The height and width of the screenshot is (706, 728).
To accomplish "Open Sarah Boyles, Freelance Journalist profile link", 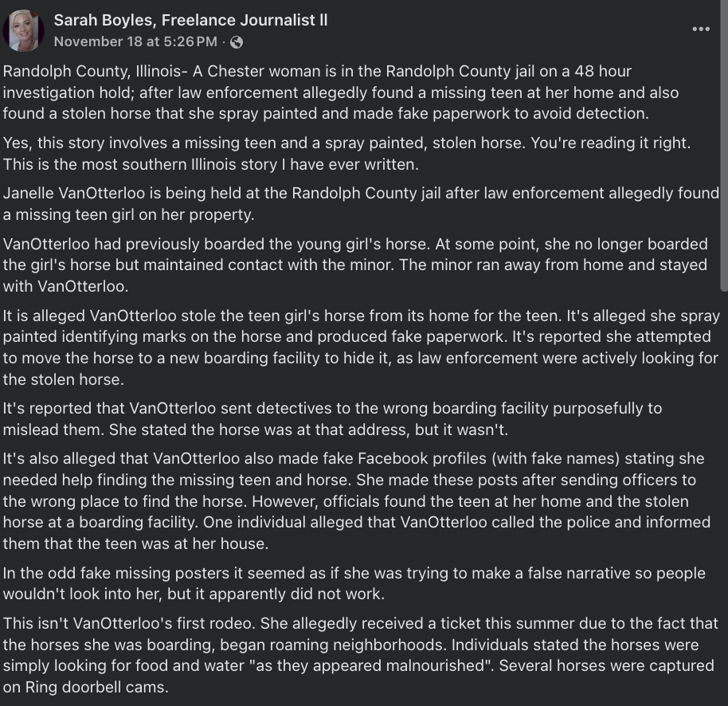I will pos(190,21).
